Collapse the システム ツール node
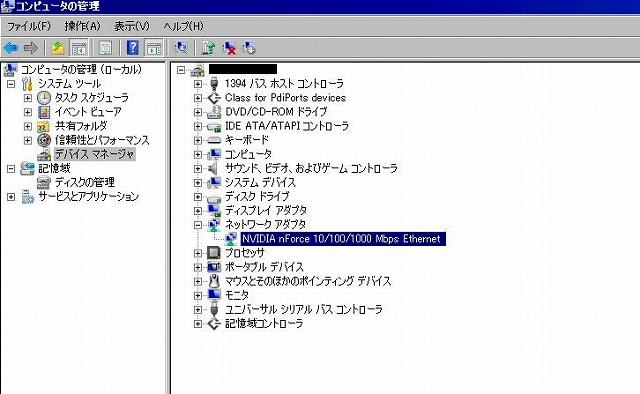Screen dimensions: 640x394 click(11, 84)
